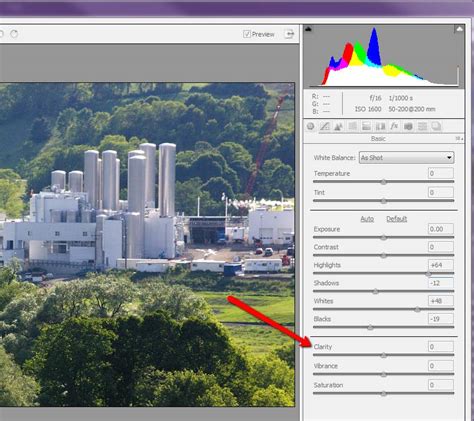Click the 'f/16' aperture readout text
Viewport: 474px width, 421px height.
pyautogui.click(x=375, y=98)
